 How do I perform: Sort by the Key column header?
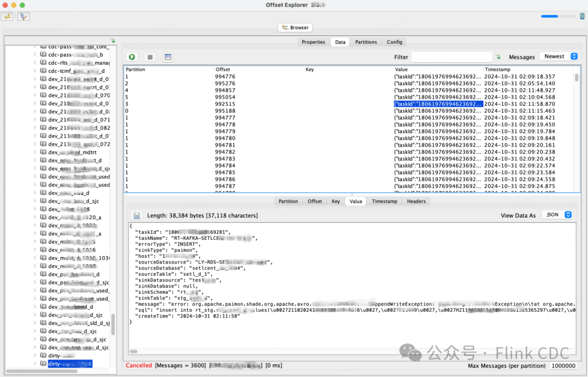[x=348, y=69]
